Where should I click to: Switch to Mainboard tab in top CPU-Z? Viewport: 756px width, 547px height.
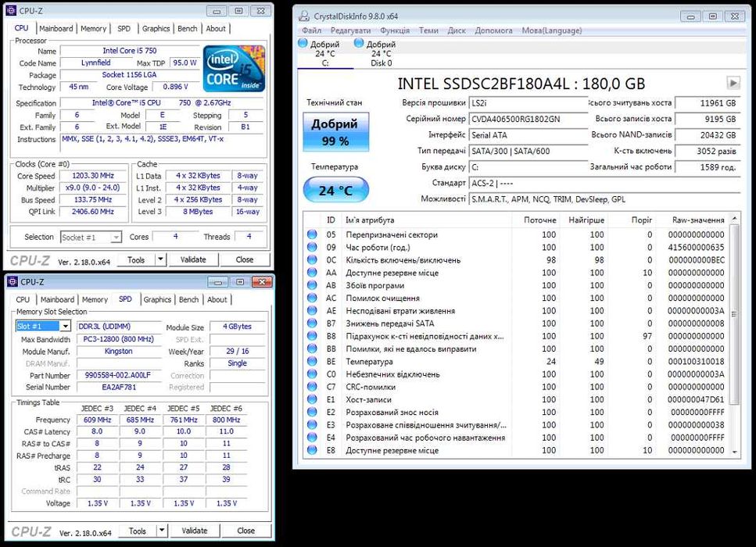point(56,28)
